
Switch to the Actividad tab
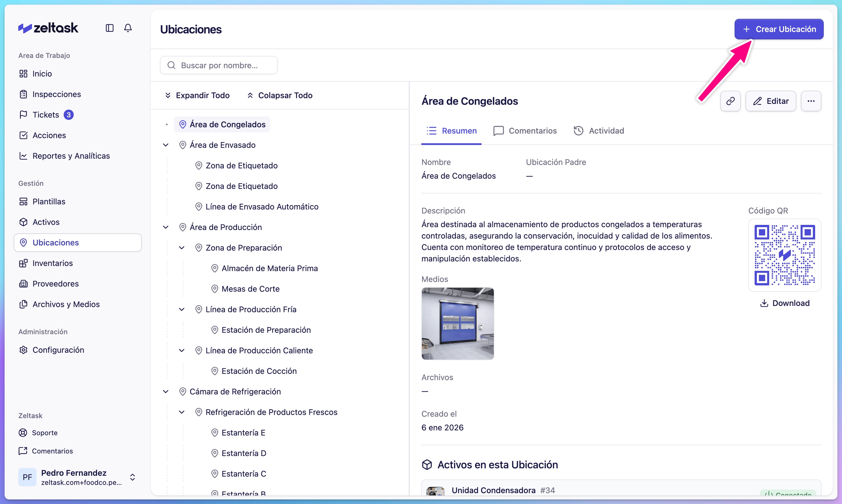(599, 131)
